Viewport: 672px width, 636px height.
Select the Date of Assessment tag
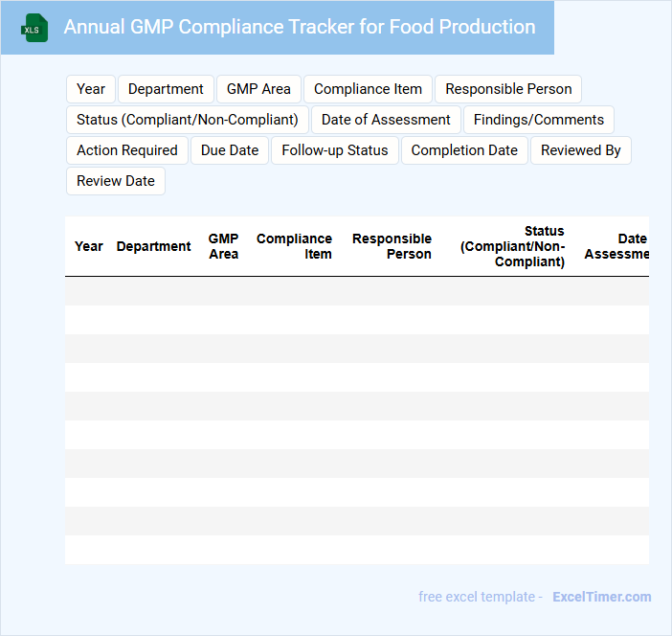point(386,120)
